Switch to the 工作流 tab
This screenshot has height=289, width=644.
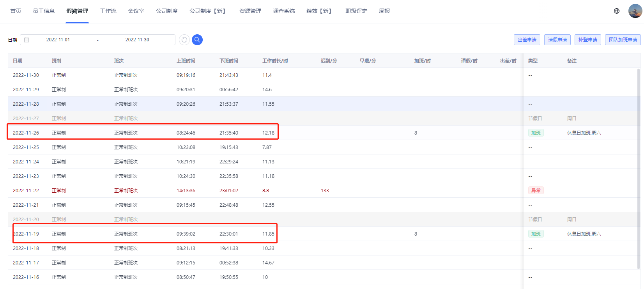pyautogui.click(x=108, y=11)
